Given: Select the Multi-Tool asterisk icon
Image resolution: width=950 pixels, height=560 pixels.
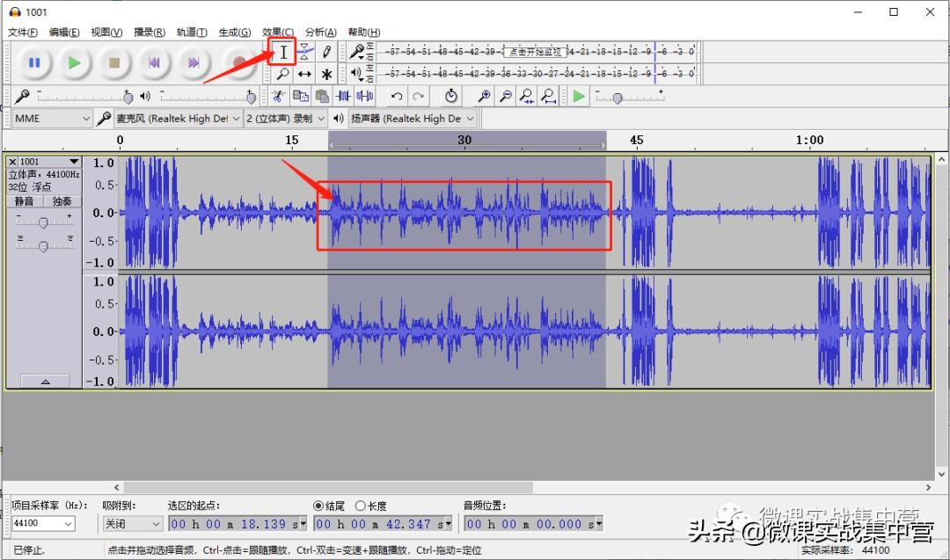Looking at the screenshot, I should 326,75.
